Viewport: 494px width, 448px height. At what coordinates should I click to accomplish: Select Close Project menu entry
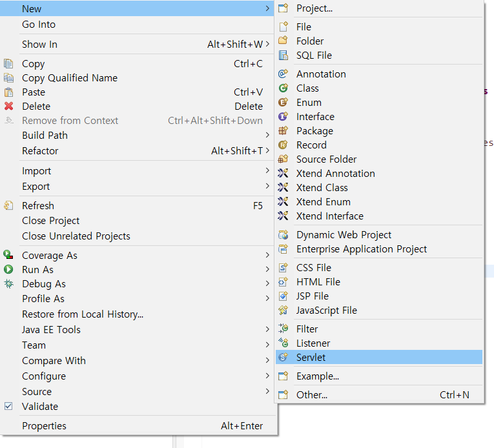[137, 221]
